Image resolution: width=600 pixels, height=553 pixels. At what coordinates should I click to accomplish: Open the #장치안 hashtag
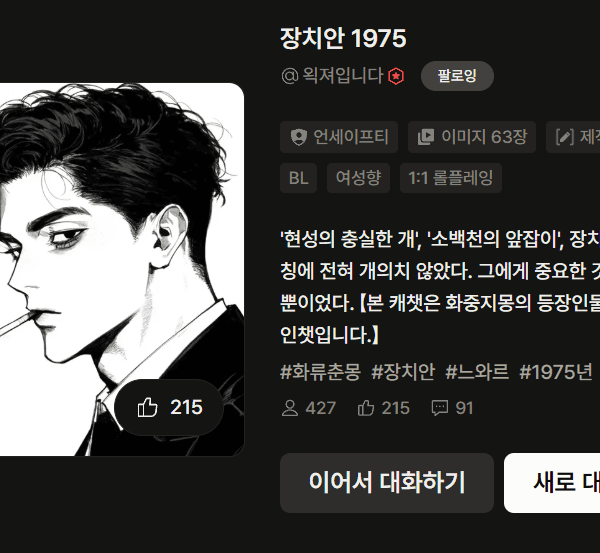[403, 372]
